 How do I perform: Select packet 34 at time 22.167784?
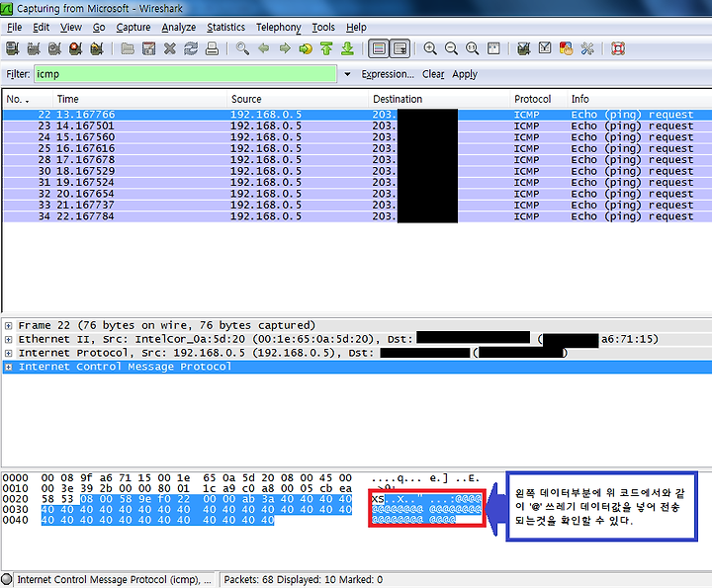pos(357,216)
